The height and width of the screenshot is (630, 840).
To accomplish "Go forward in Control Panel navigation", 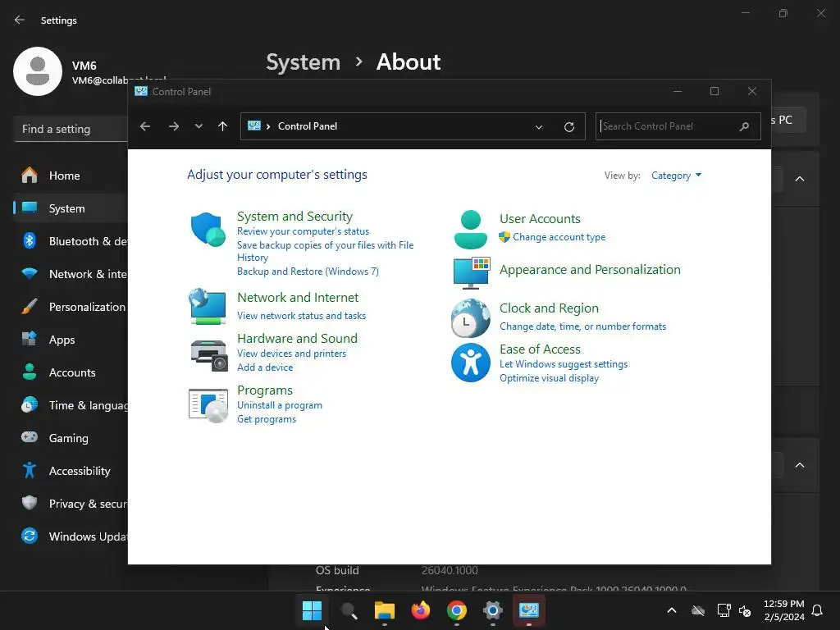I will click(x=174, y=126).
